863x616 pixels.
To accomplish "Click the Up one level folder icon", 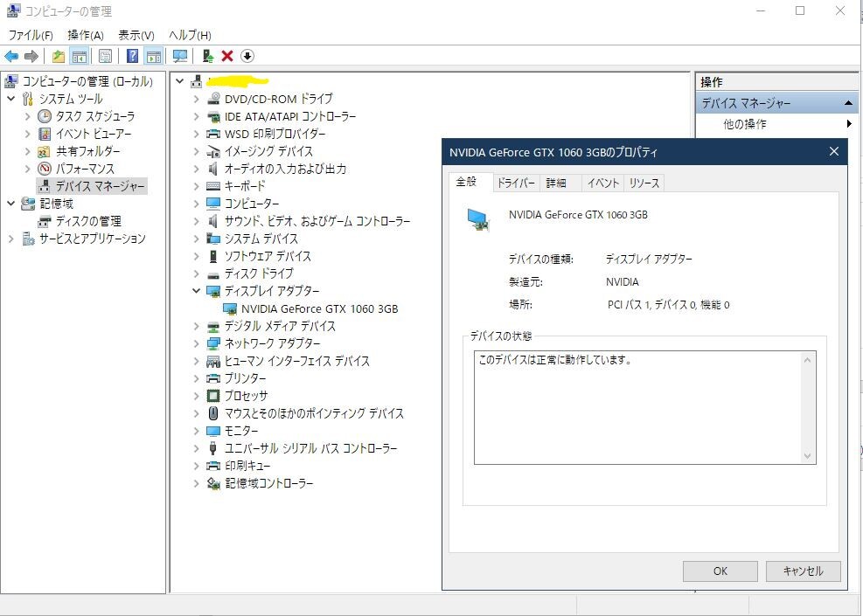I will (59, 57).
